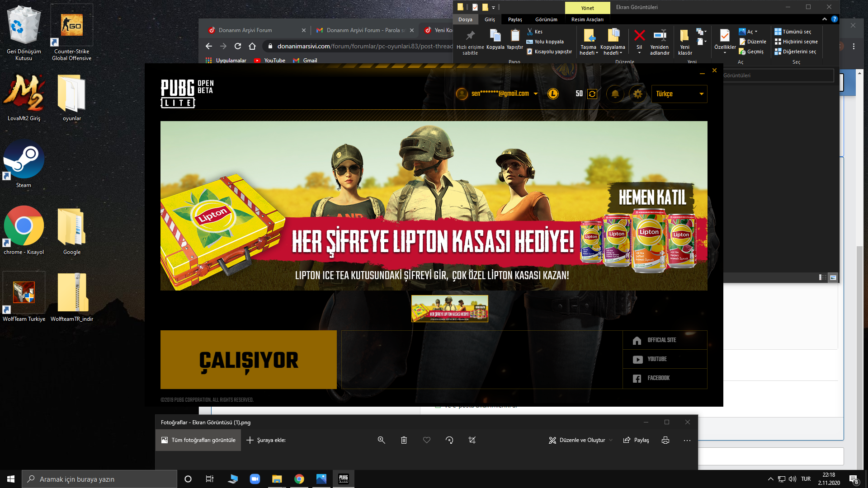Open the PUBG launcher settings gear
Screen dimensions: 868x488
637,94
